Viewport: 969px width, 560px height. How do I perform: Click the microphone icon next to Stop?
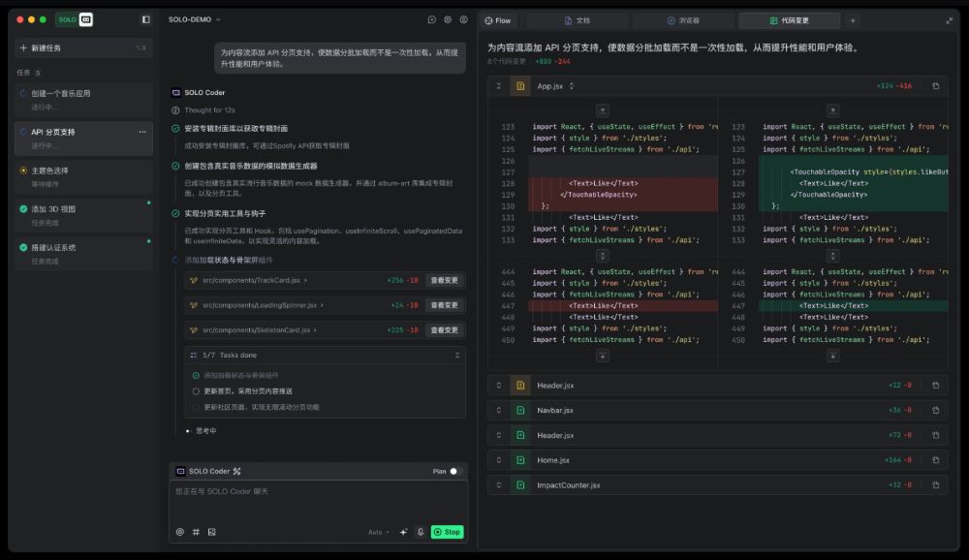(420, 531)
